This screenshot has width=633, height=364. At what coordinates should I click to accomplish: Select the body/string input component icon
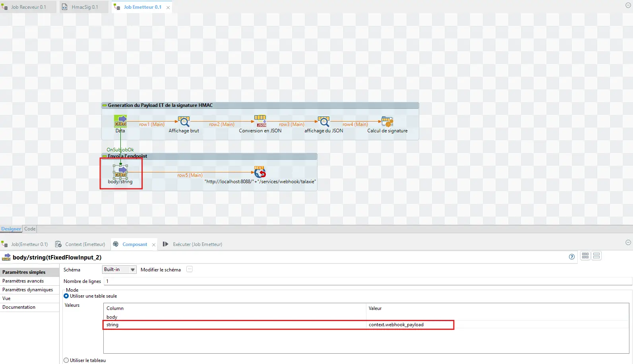point(120,172)
